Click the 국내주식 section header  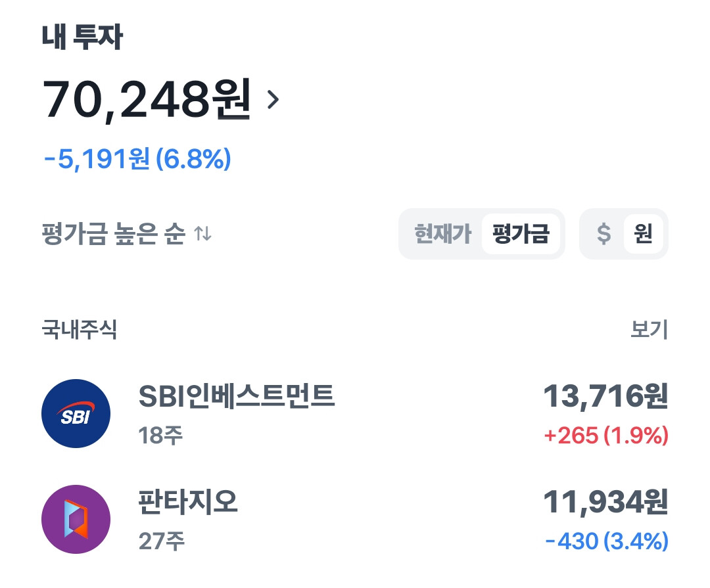80,329
